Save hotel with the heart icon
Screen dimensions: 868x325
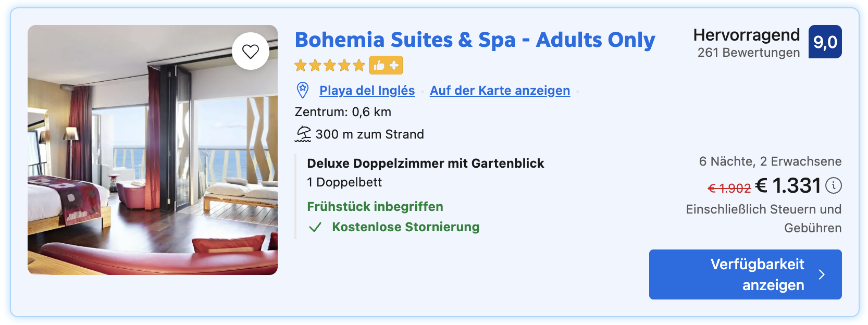click(251, 51)
